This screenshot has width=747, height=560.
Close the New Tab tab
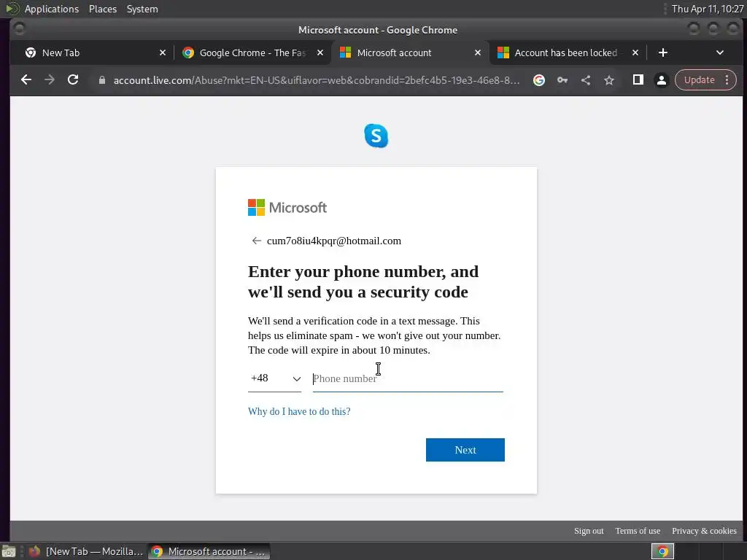tap(163, 52)
